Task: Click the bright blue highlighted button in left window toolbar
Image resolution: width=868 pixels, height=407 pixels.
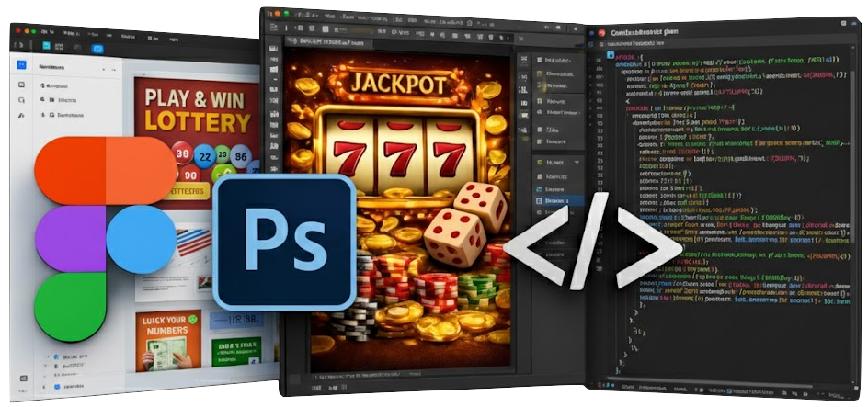Action: pyautogui.click(x=97, y=49)
